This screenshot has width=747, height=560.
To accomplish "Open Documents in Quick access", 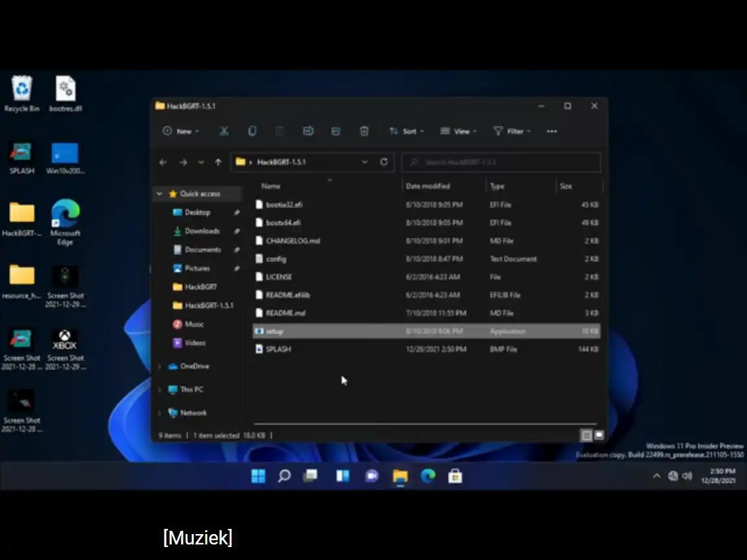I will (x=202, y=250).
